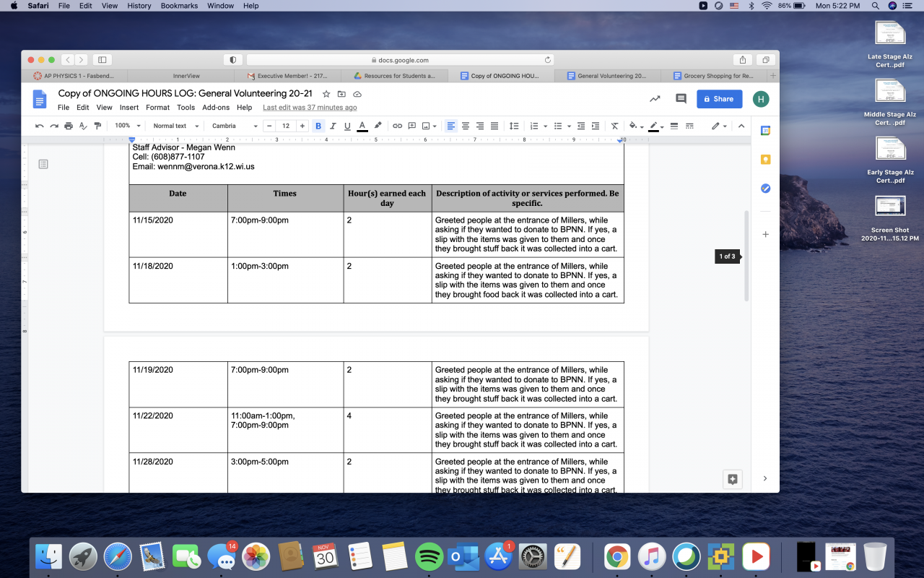The height and width of the screenshot is (578, 924).
Task: Open Spotify from the Dock
Action: [x=430, y=556]
